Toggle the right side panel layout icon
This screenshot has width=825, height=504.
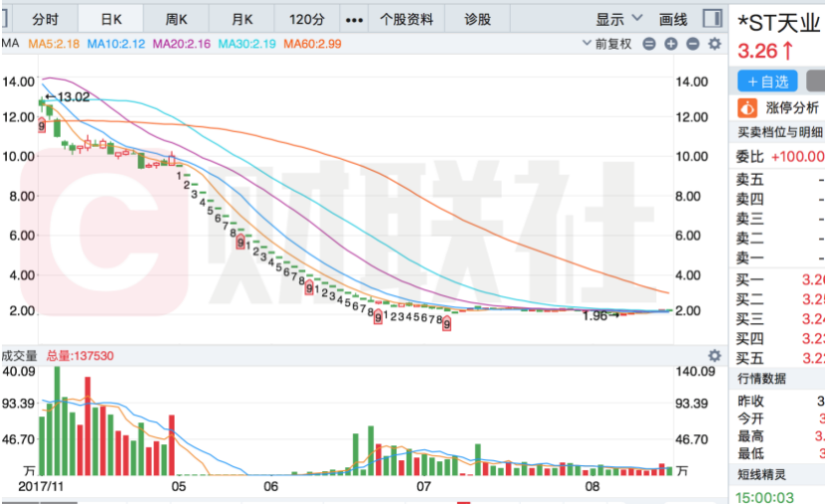[x=712, y=19]
